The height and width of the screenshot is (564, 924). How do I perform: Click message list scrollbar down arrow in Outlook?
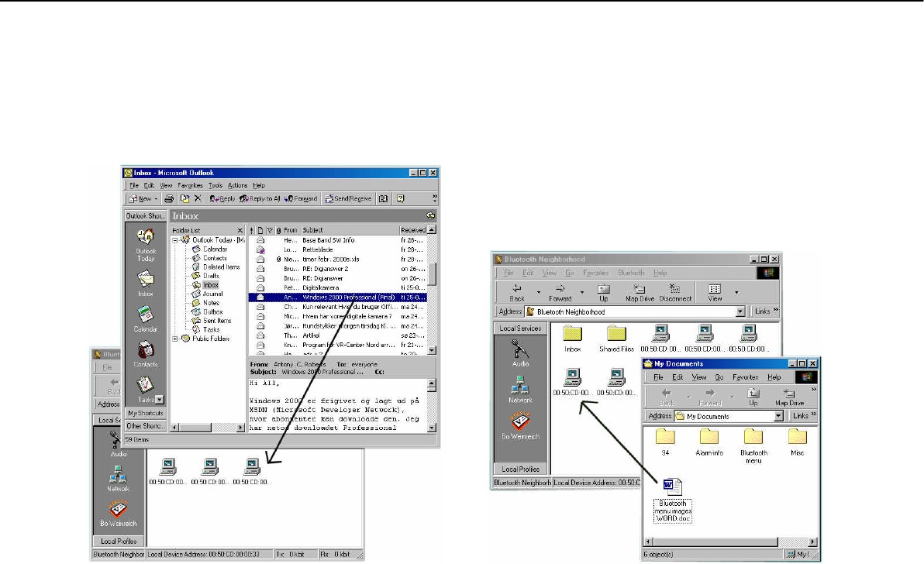click(432, 350)
